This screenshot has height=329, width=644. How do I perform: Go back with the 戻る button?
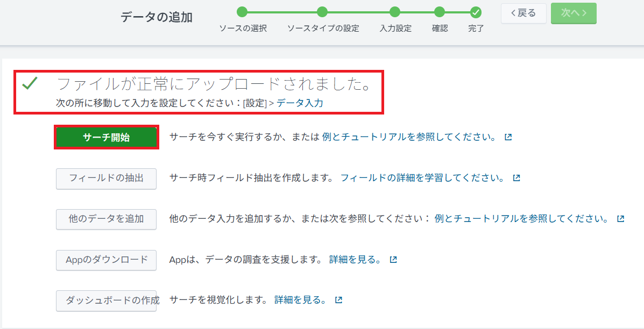pyautogui.click(x=523, y=13)
